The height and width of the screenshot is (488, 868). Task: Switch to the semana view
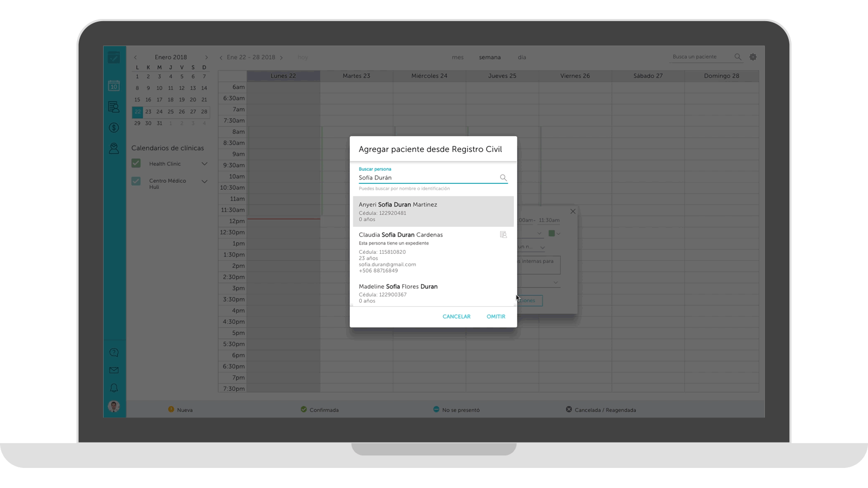pyautogui.click(x=490, y=57)
